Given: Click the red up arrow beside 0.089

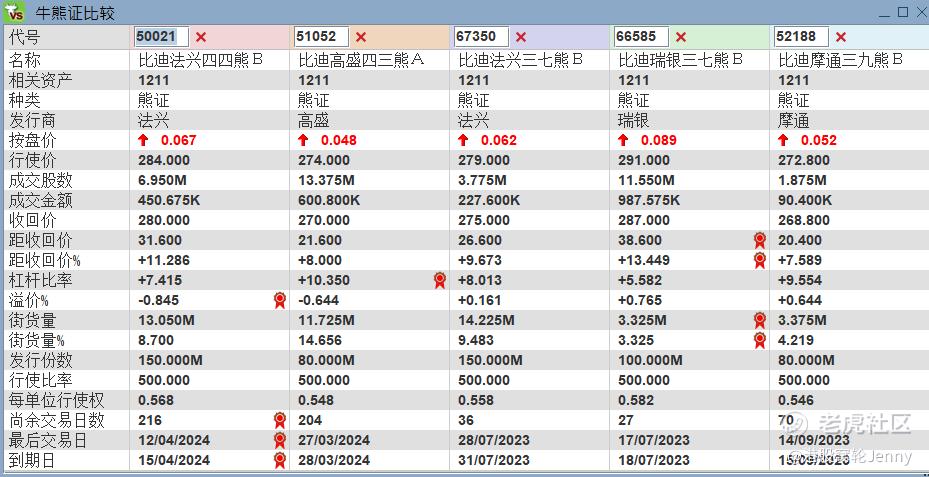Looking at the screenshot, I should point(623,140).
